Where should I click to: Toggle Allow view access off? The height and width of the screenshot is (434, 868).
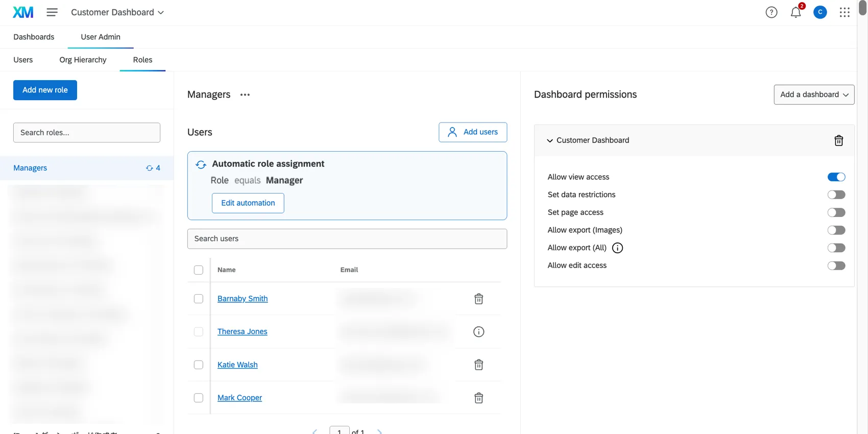coord(836,177)
